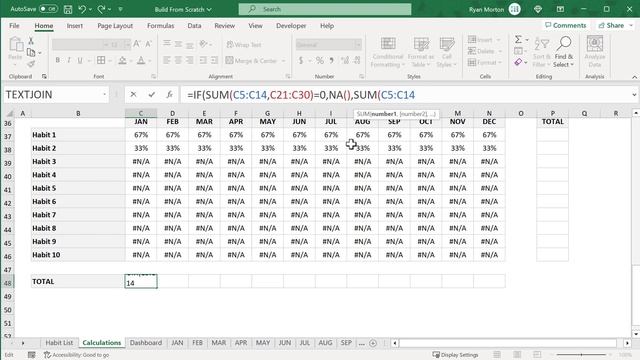Click the Accounting dollar format icon

pos(301,60)
